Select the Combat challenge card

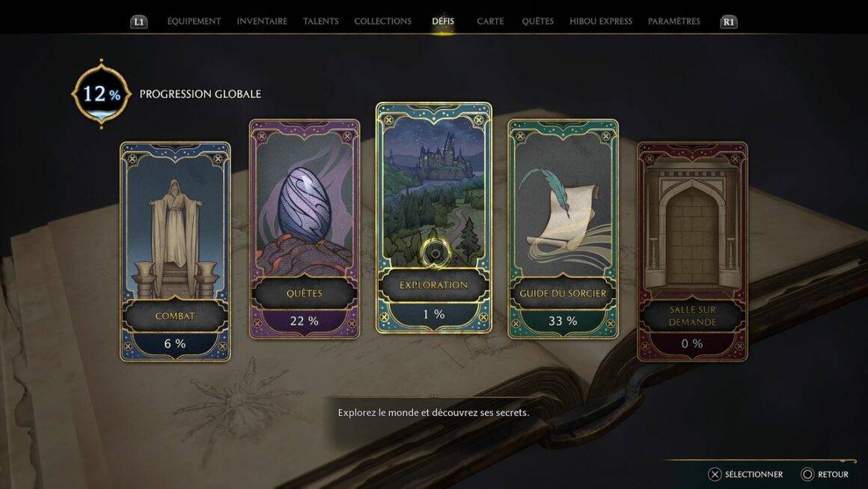[x=175, y=252]
